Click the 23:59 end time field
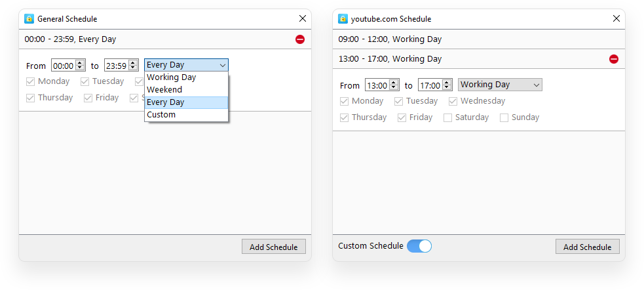This screenshot has height=290, width=644. (x=116, y=66)
